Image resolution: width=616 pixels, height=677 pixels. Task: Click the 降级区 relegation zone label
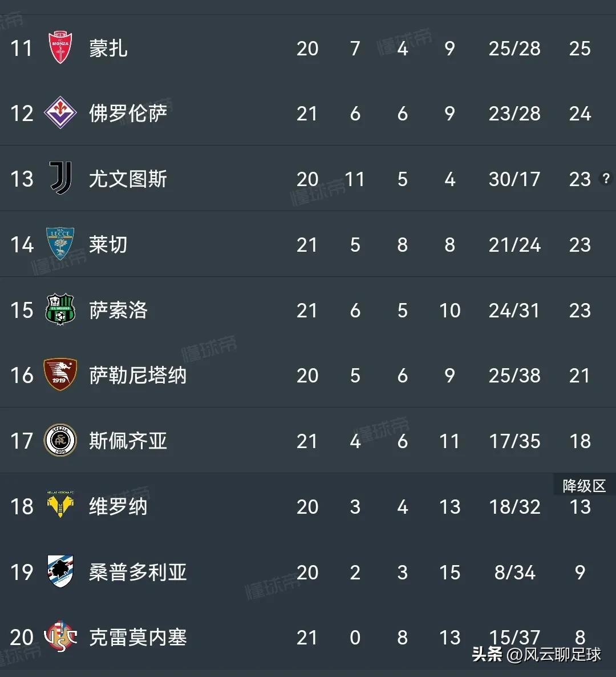pos(584,485)
